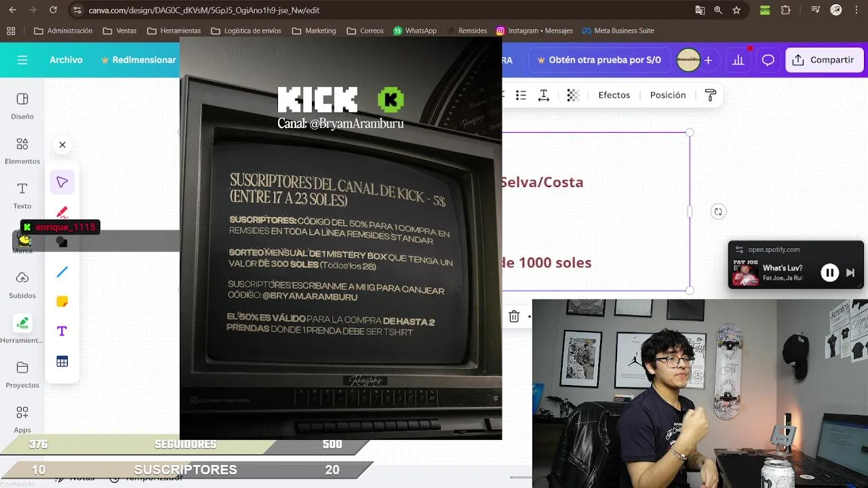Open the Herramientas bookmarks folder
The width and height of the screenshot is (868, 488).
174,30
